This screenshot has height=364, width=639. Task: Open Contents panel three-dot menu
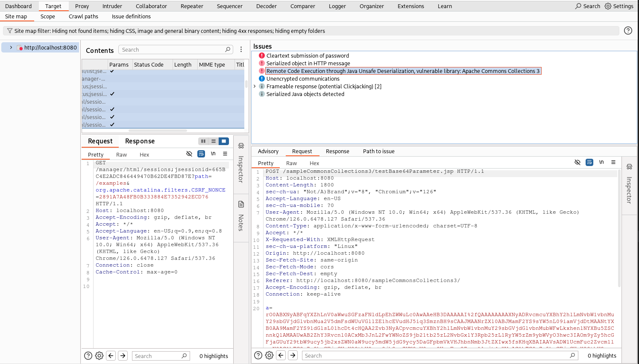point(241,50)
